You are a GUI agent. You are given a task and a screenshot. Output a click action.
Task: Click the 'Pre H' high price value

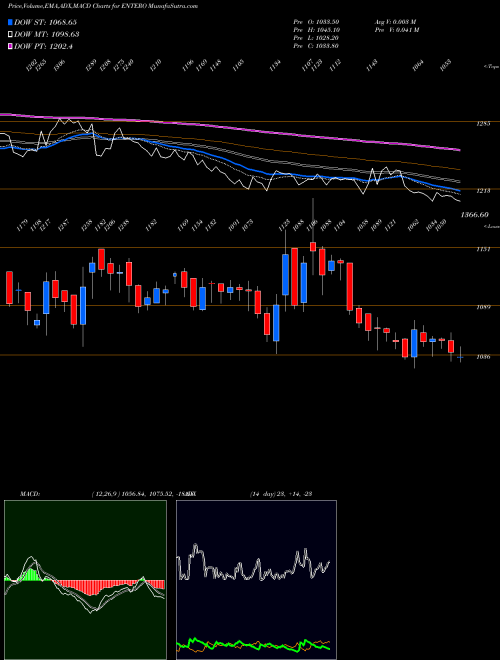tap(316, 30)
